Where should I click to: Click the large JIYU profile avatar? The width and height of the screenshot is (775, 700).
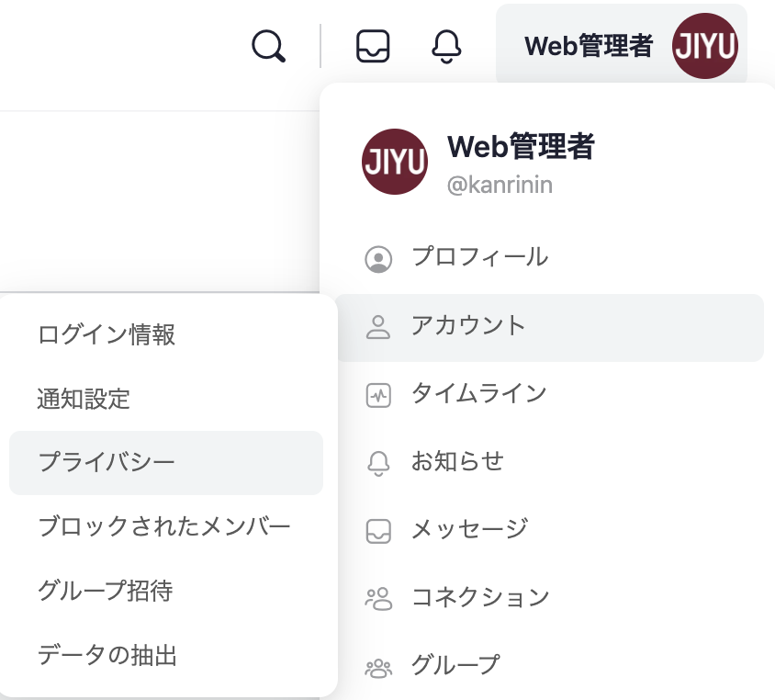point(395,162)
